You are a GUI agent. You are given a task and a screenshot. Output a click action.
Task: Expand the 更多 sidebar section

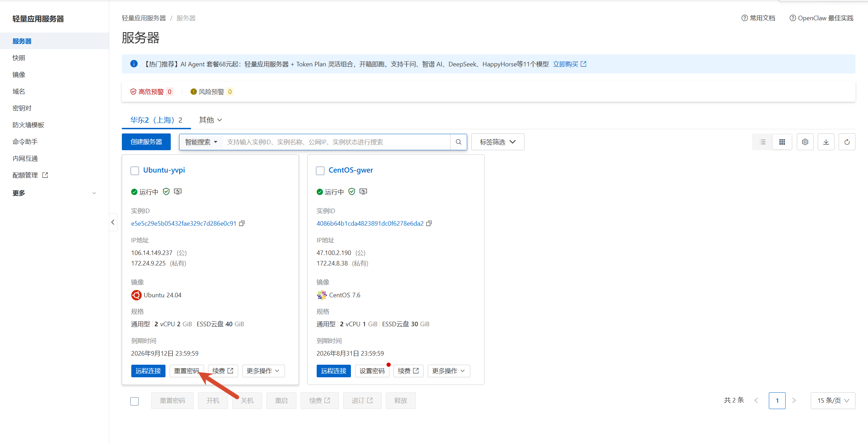click(x=54, y=193)
